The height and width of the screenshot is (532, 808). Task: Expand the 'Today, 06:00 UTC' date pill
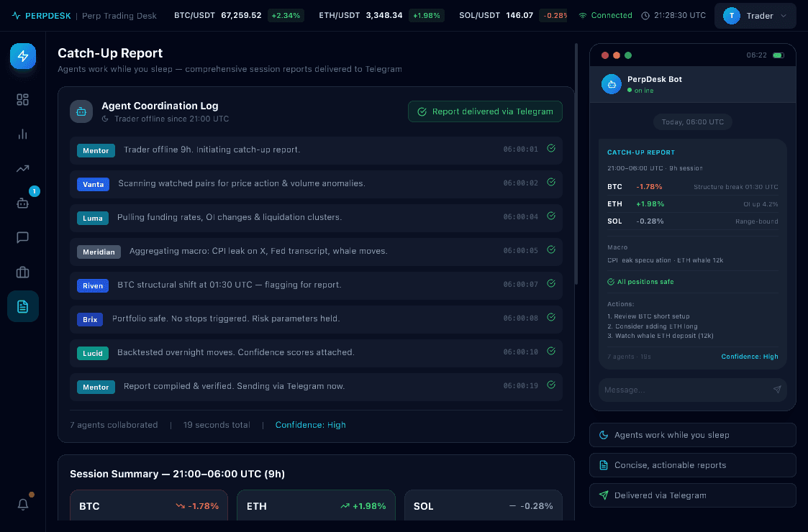692,121
